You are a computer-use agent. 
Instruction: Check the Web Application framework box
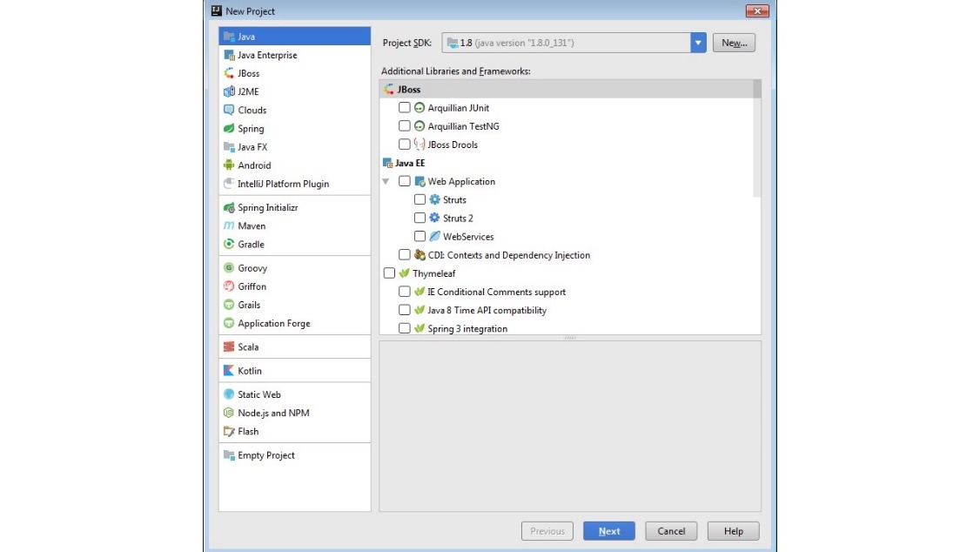404,182
